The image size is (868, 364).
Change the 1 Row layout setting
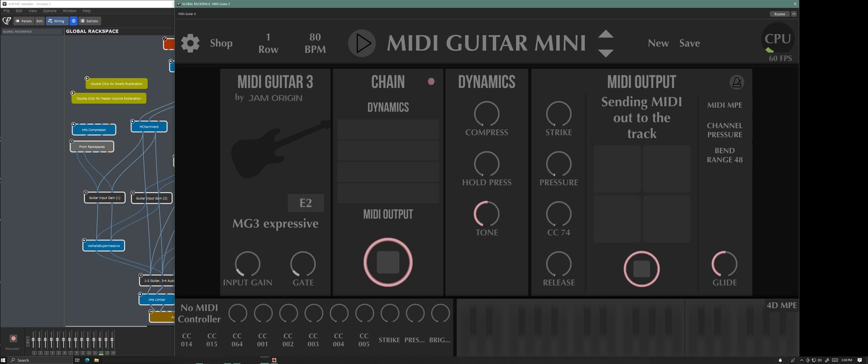pos(268,43)
